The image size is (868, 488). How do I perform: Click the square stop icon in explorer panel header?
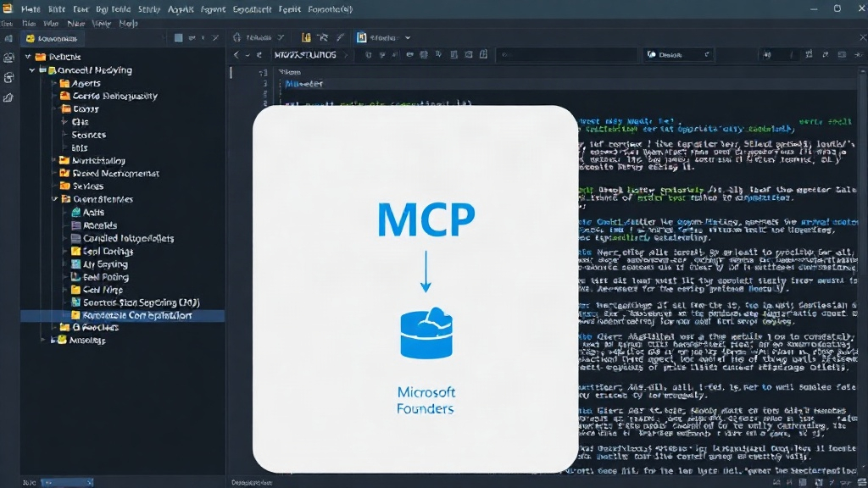tap(178, 37)
